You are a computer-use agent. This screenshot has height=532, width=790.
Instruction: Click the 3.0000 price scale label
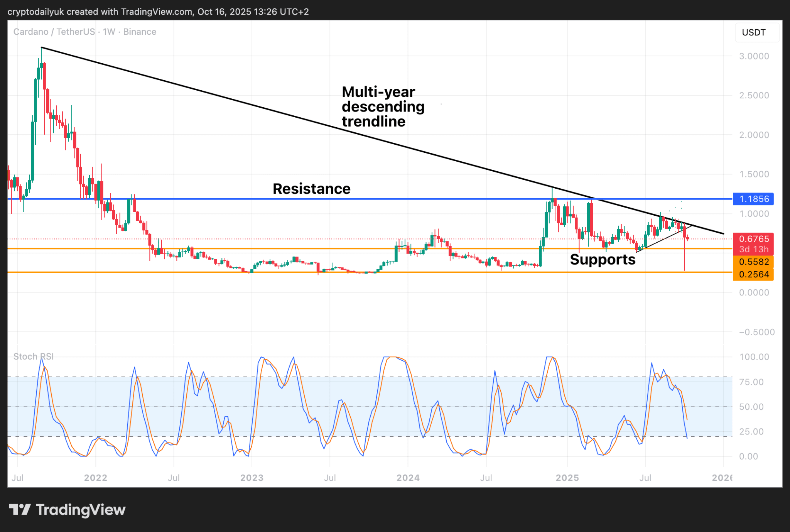click(x=754, y=56)
